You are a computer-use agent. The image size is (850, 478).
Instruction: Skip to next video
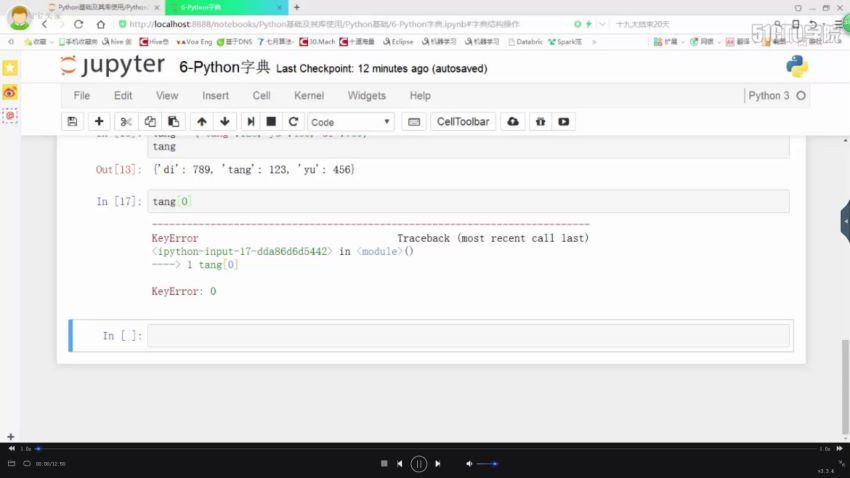[x=437, y=463]
